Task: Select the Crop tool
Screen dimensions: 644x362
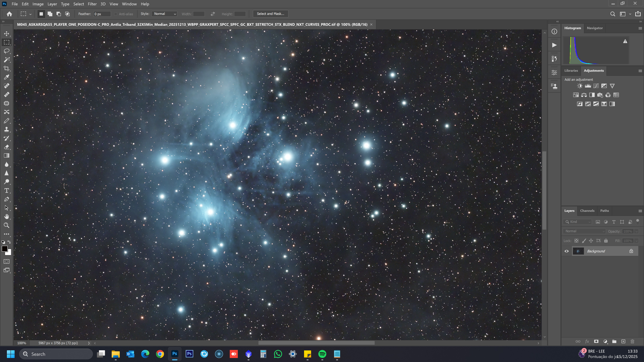Action: [7, 68]
